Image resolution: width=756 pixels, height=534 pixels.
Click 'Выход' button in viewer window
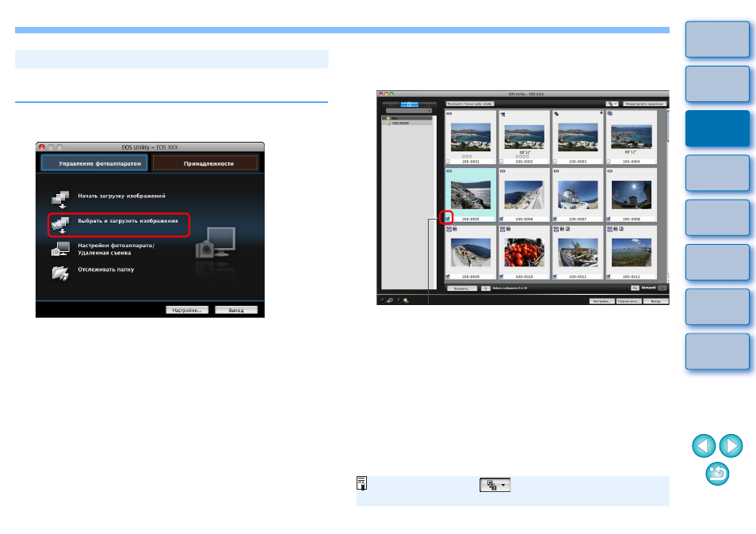tap(655, 301)
